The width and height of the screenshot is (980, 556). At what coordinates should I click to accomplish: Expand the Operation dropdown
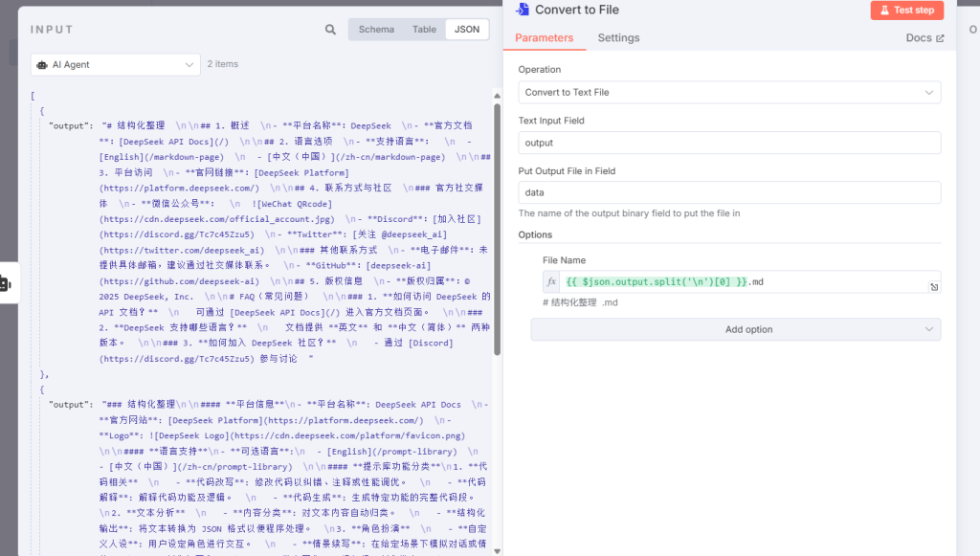pyautogui.click(x=729, y=93)
